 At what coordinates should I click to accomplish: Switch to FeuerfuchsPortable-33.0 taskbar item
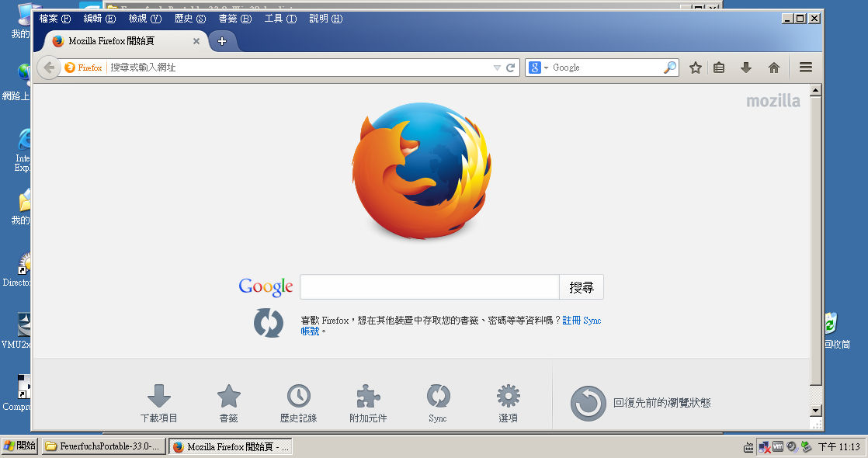pyautogui.click(x=103, y=446)
